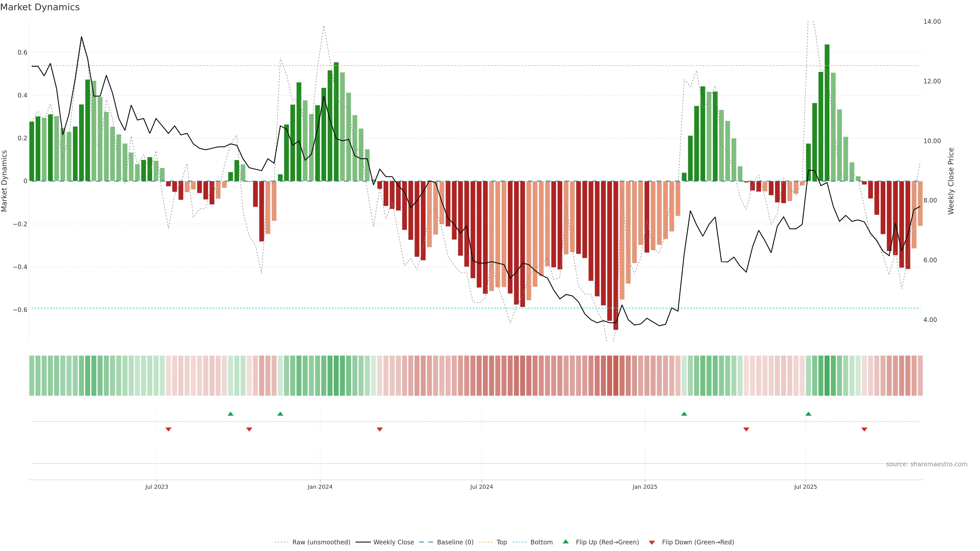
Task: Toggle the Baseline (0) legend entry
Action: (455, 542)
